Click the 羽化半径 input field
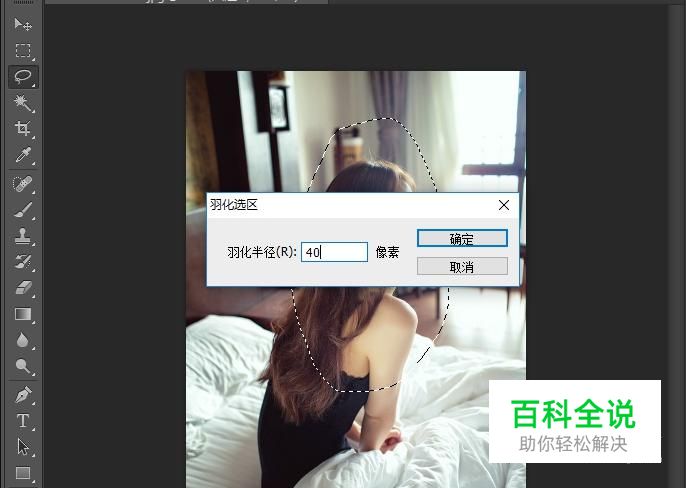The width and height of the screenshot is (686, 488). (334, 252)
